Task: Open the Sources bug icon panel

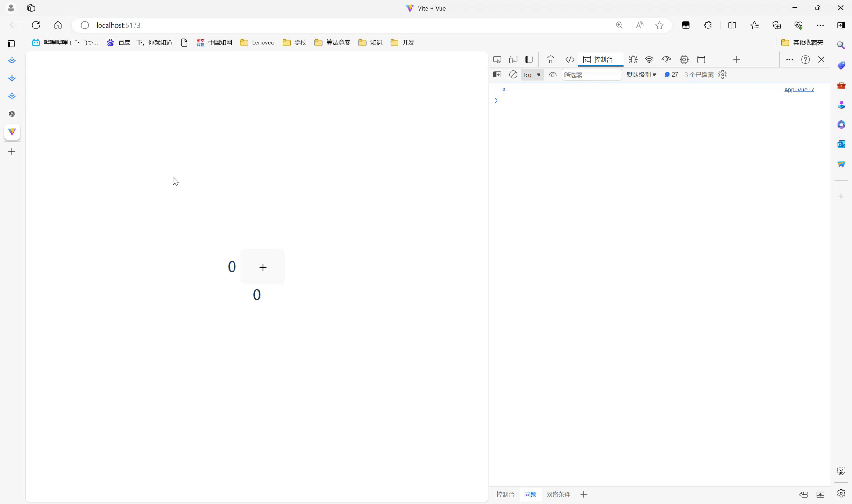Action: tap(633, 60)
